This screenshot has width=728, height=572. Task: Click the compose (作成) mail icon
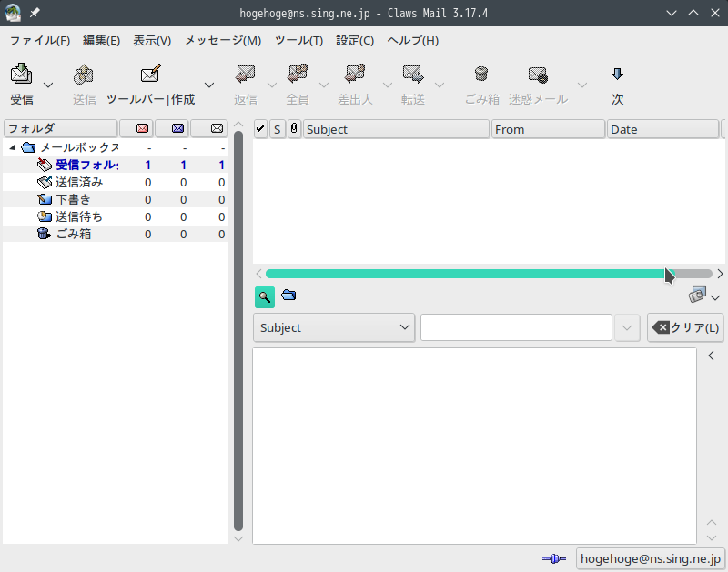coord(151,74)
